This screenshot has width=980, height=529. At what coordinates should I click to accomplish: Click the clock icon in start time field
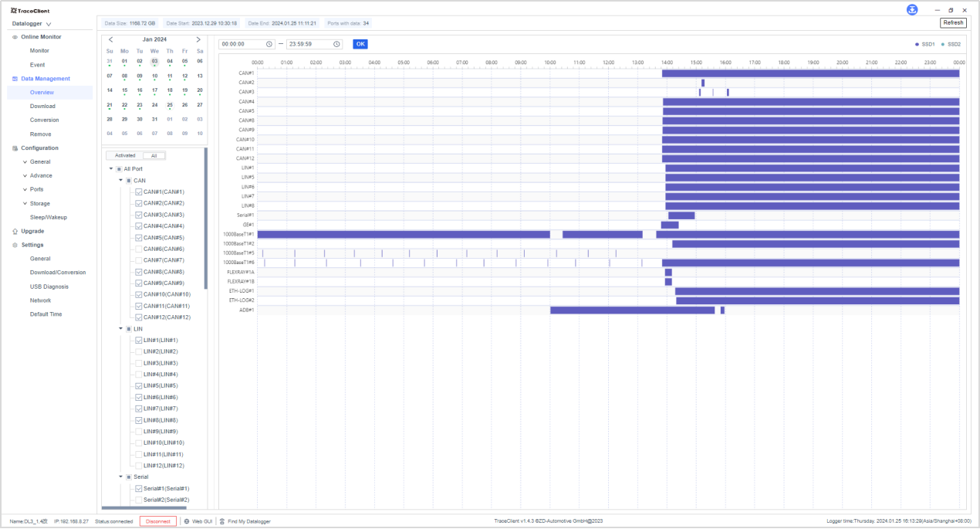click(x=269, y=44)
